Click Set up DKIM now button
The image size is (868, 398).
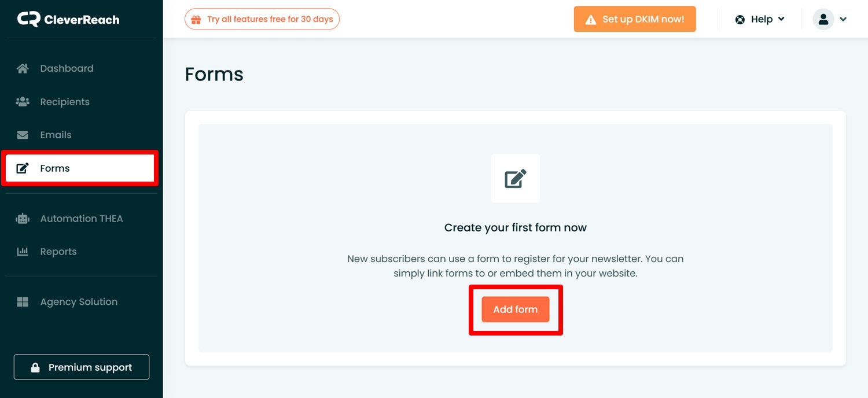tap(635, 19)
